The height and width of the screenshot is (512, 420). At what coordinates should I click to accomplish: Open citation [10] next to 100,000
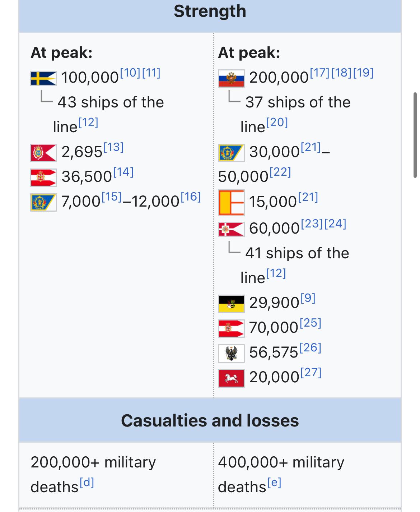[130, 73]
